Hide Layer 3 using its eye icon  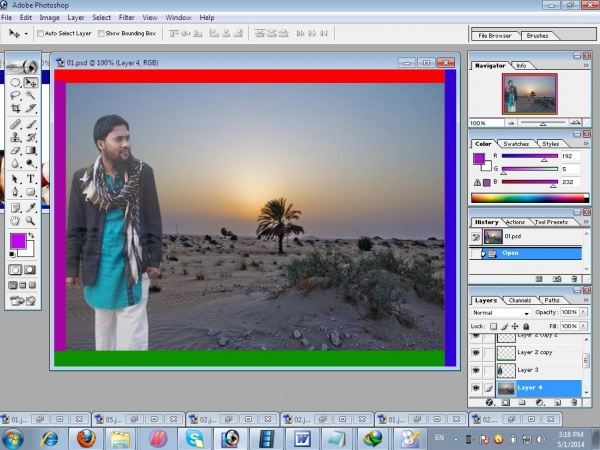coord(476,370)
